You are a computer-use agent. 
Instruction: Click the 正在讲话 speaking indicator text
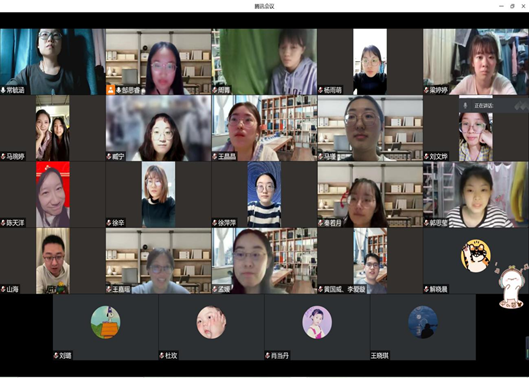[x=484, y=106]
